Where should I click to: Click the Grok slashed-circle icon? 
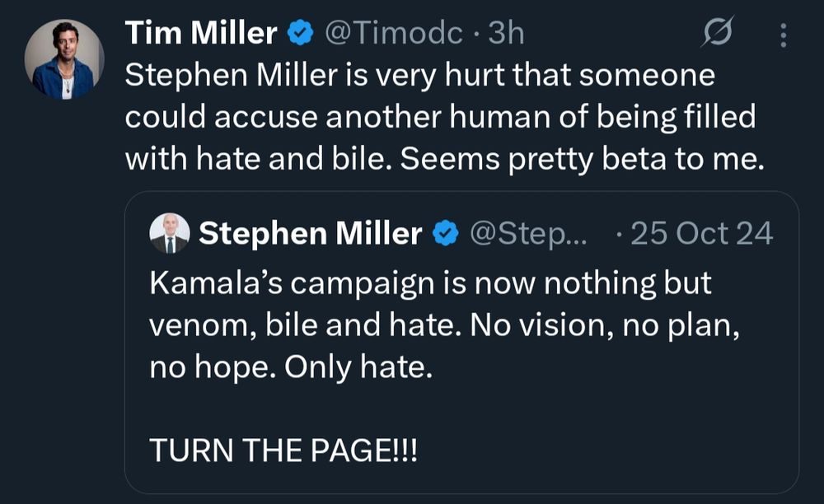click(718, 32)
